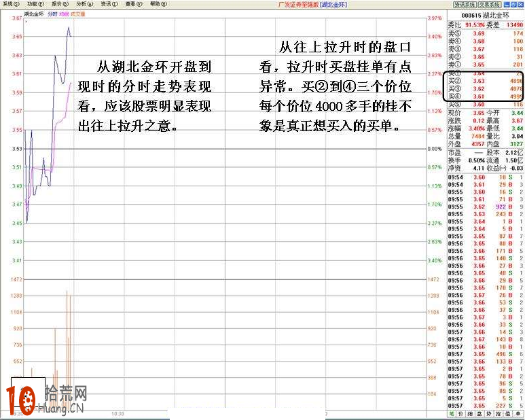The height and width of the screenshot is (420, 525).
Task: Select the 09:57 trade with 227 S
Action: coord(486,406)
